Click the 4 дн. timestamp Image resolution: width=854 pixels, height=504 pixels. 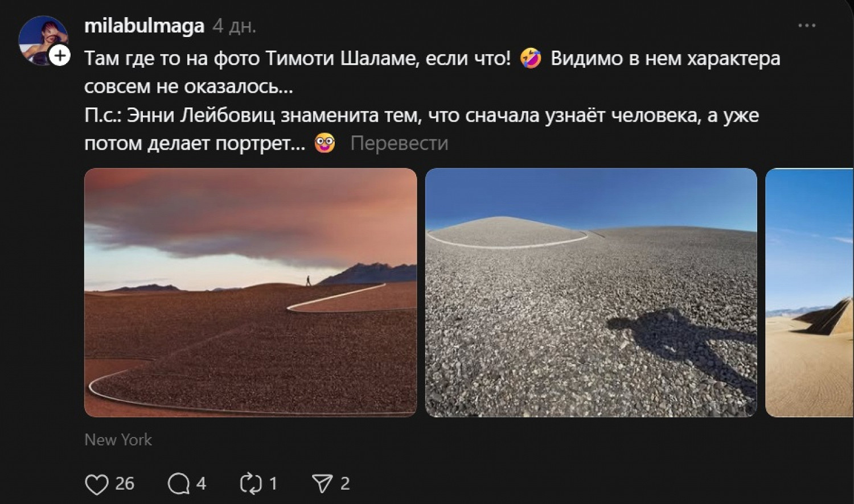pos(234,26)
